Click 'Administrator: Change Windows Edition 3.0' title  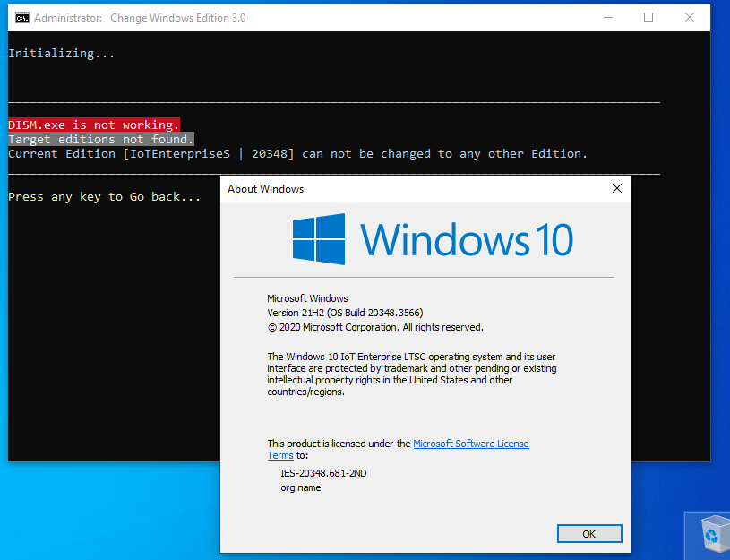(x=140, y=18)
